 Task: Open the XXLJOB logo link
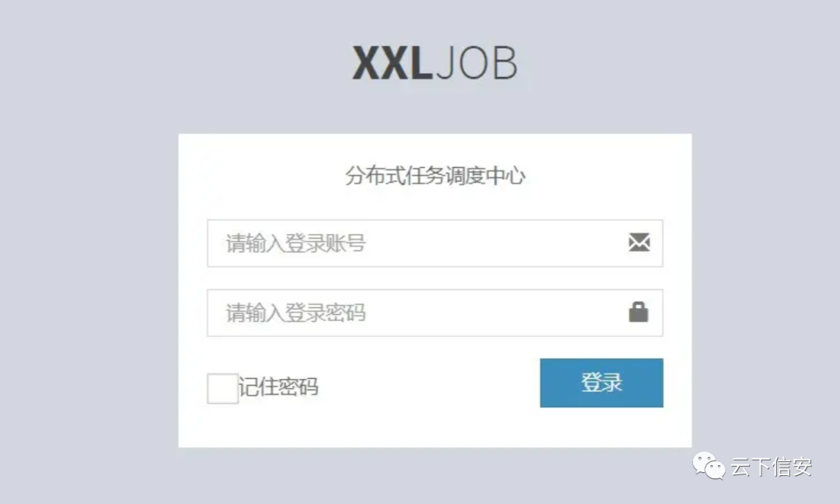[435, 63]
